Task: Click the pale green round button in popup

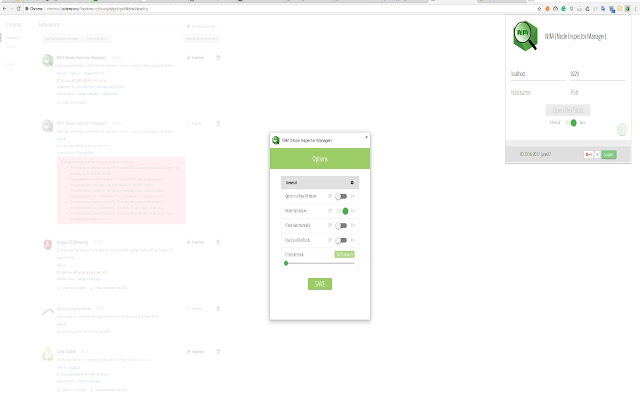Action: (x=621, y=129)
